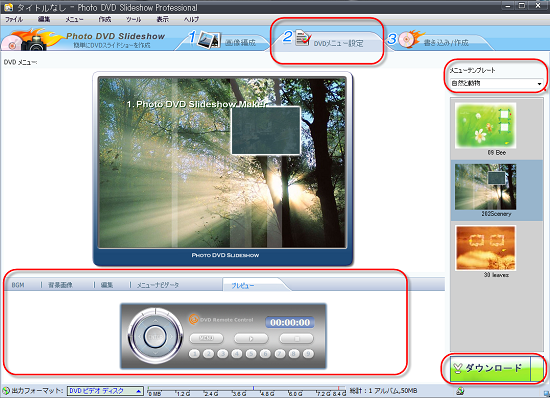This screenshot has height=398, width=550.
Task: Select the 09 Bee template thumbnail
Action: [x=485, y=126]
